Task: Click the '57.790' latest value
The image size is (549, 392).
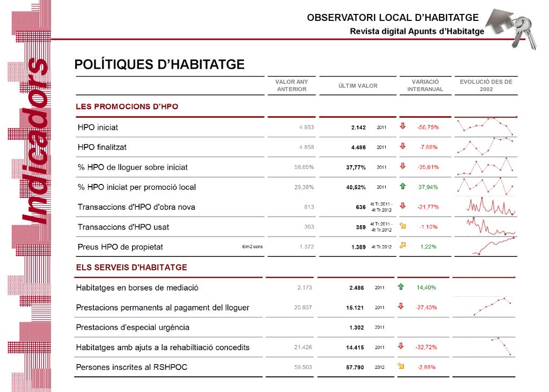Action: tap(355, 367)
